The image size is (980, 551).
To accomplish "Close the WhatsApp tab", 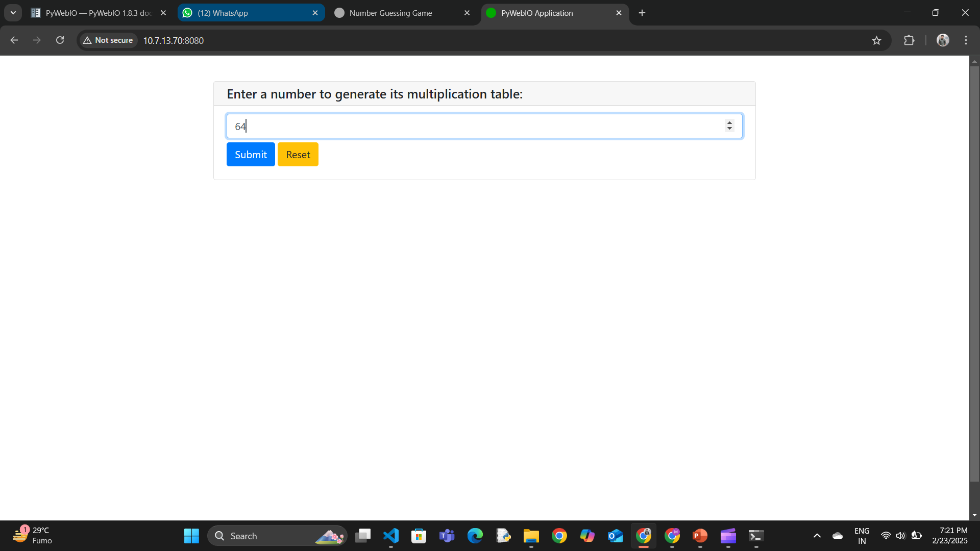I will pos(315,13).
